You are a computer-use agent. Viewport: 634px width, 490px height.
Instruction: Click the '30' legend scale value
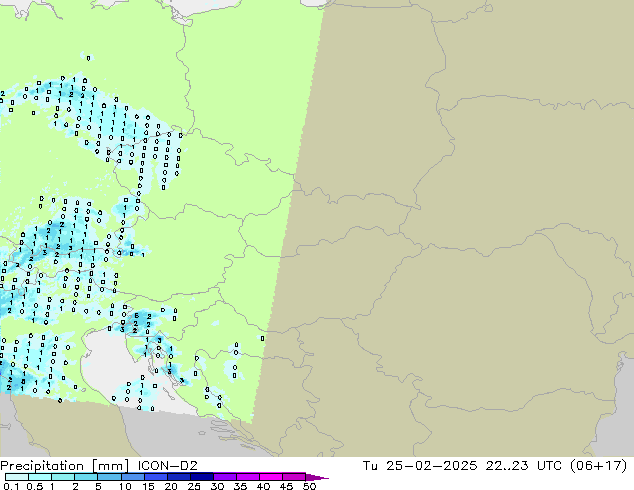(x=217, y=486)
